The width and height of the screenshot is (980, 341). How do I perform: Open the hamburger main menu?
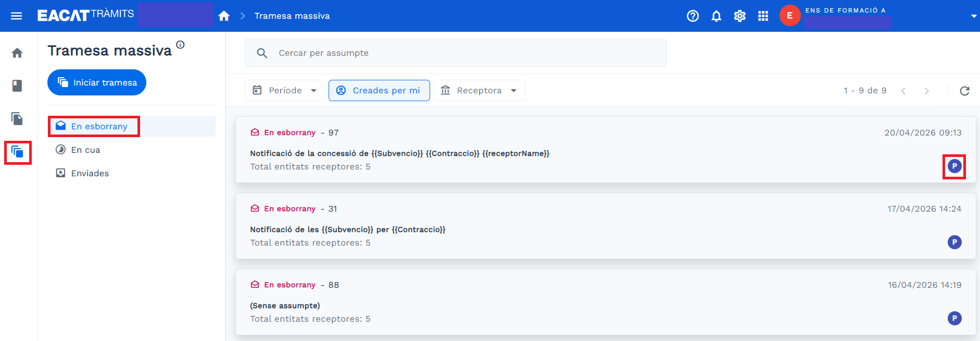(x=16, y=16)
